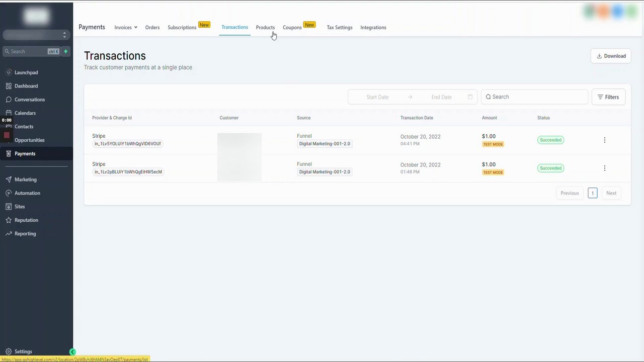Open Settings at sidebar bottom
The height and width of the screenshot is (362, 644).
point(23,351)
